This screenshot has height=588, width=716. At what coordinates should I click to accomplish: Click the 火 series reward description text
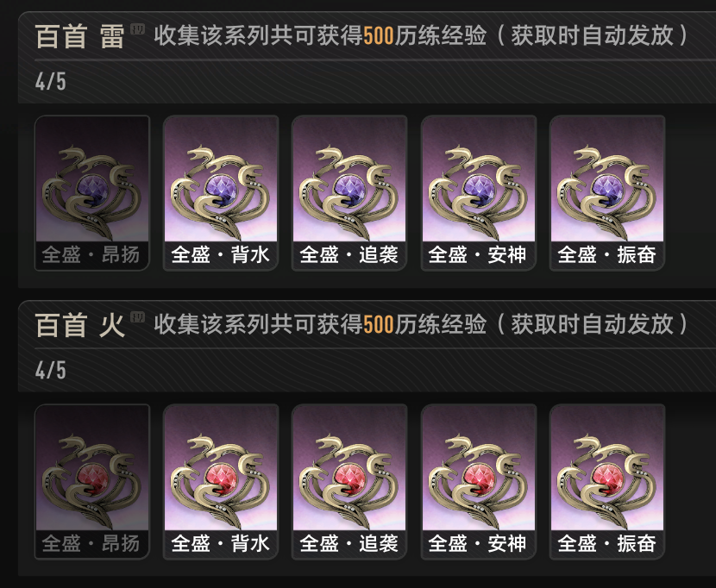[422, 324]
